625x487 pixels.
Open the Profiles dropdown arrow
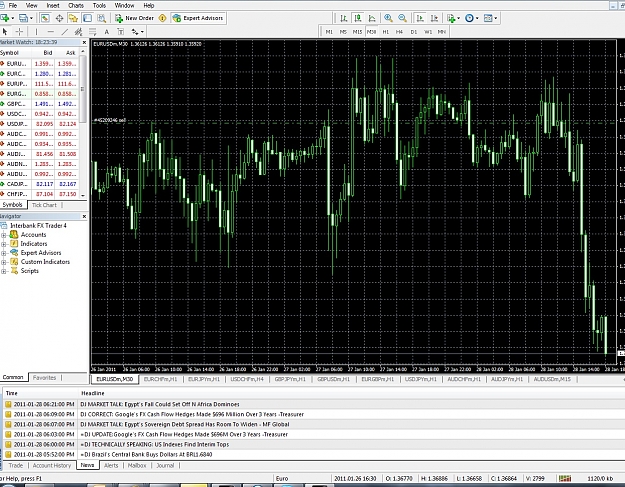pyautogui.click(x=31, y=18)
